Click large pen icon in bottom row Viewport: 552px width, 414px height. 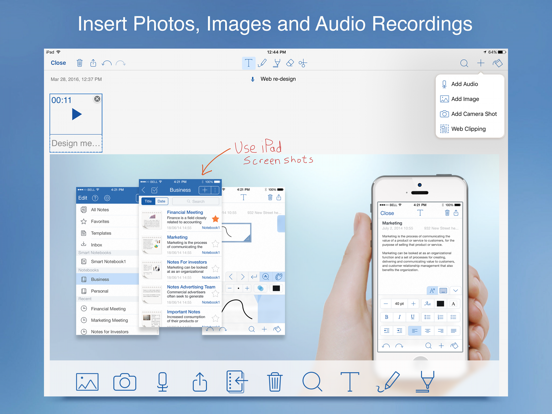388,382
